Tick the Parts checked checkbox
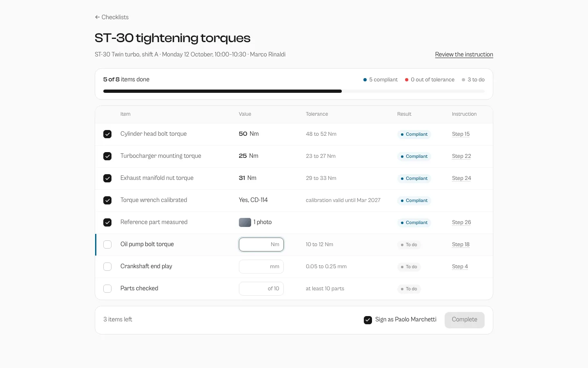 pyautogui.click(x=107, y=289)
